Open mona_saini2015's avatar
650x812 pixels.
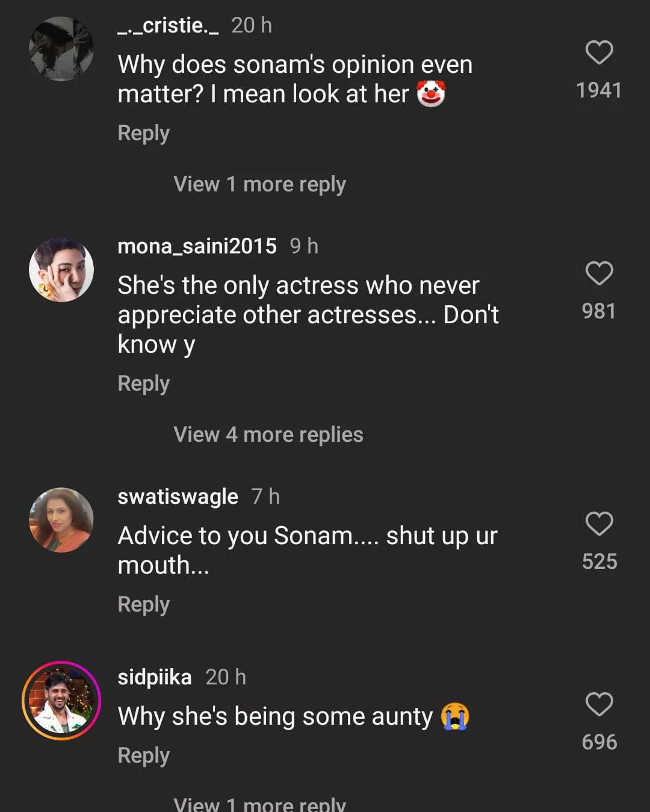click(x=61, y=270)
